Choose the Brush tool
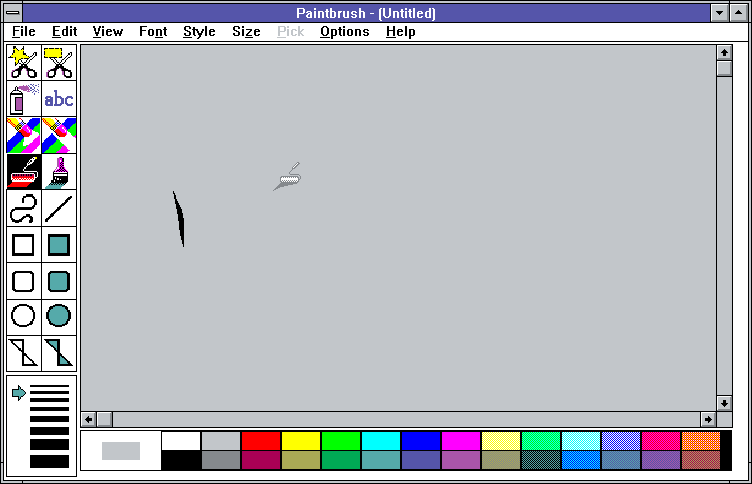 click(x=59, y=172)
